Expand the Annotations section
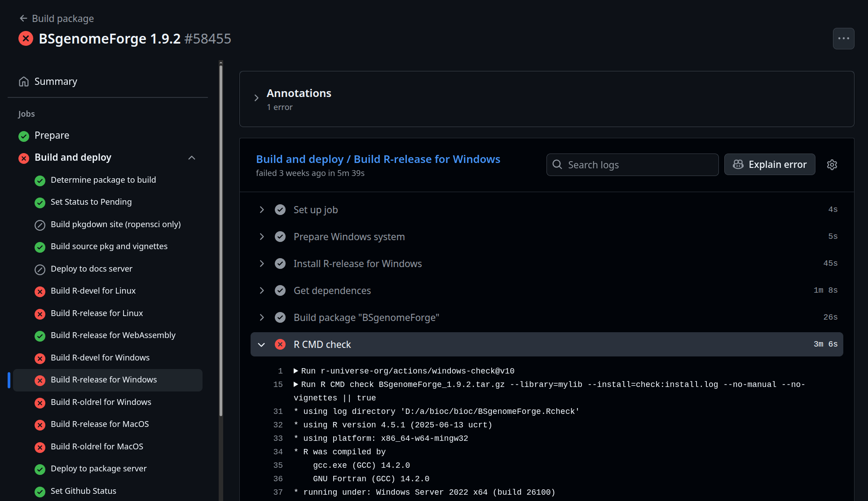Viewport: 868px width, 501px height. [x=256, y=98]
